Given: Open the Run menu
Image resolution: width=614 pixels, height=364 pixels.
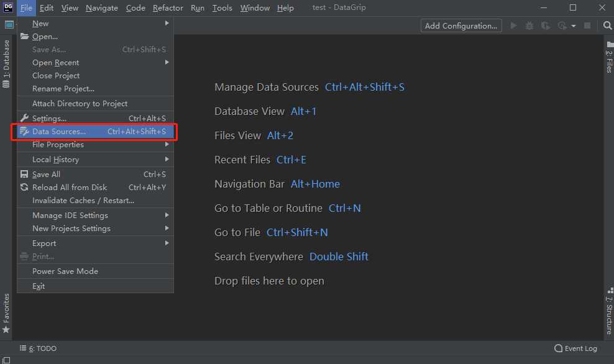Looking at the screenshot, I should coord(198,8).
